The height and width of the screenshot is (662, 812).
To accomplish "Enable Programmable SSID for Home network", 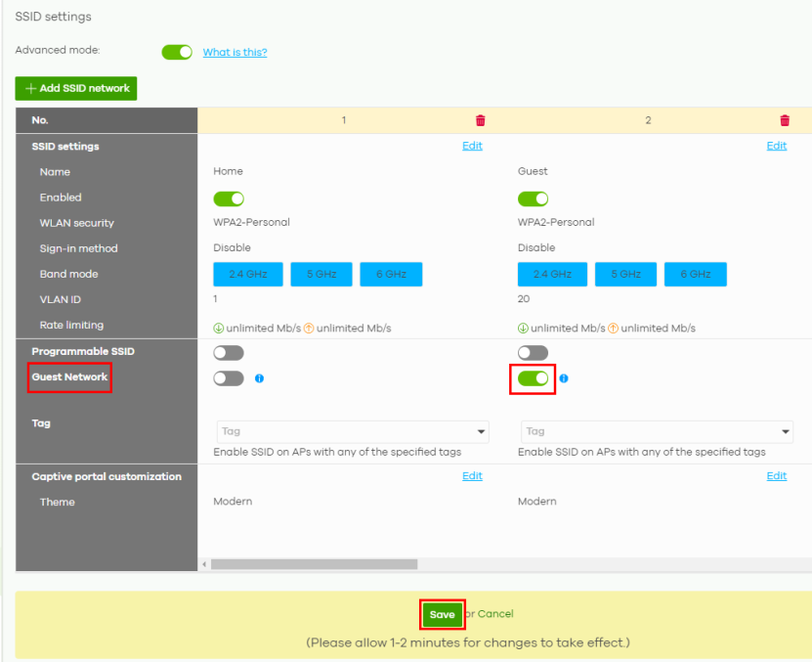I will 229,353.
